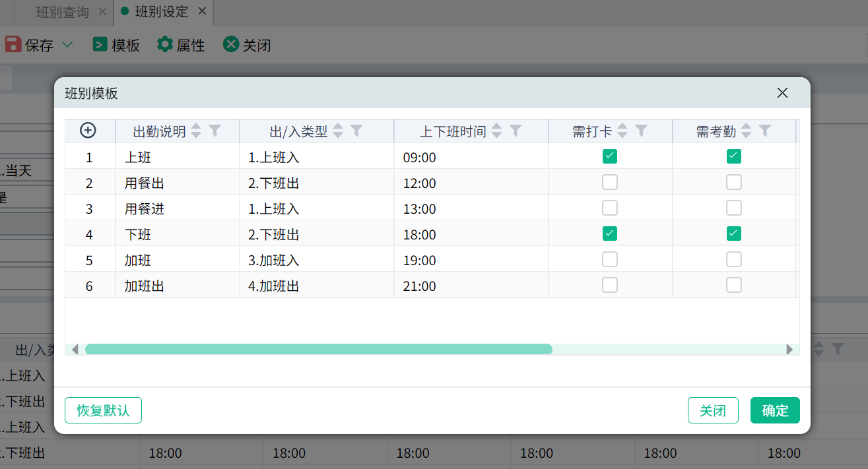Expand the 保存 dropdown arrow
The width and height of the screenshot is (868, 469).
tap(67, 45)
